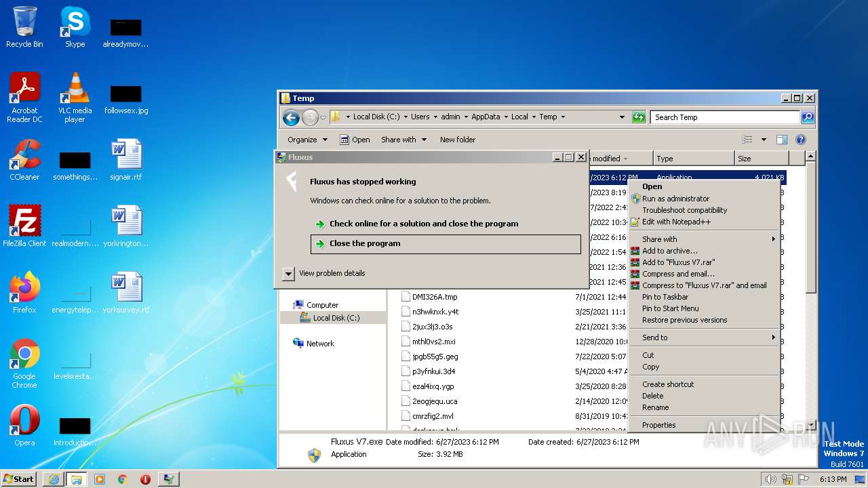Screen dimensions: 868x488
Task: Expand the address bar history dropdown
Action: (x=622, y=117)
